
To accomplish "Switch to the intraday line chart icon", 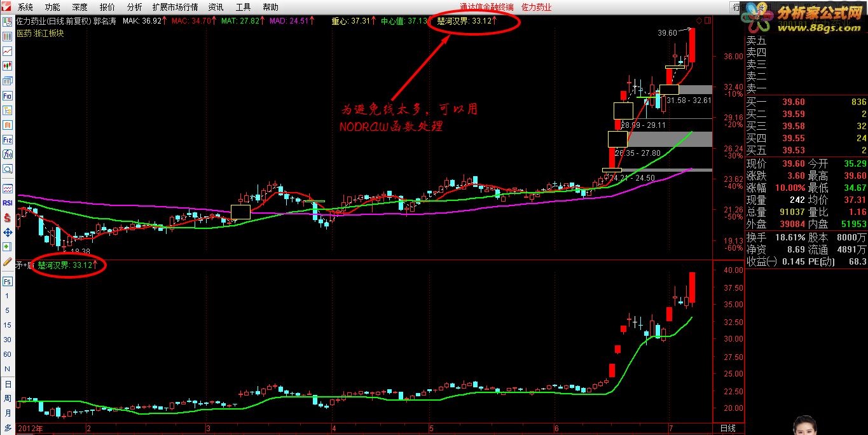I will pos(8,51).
